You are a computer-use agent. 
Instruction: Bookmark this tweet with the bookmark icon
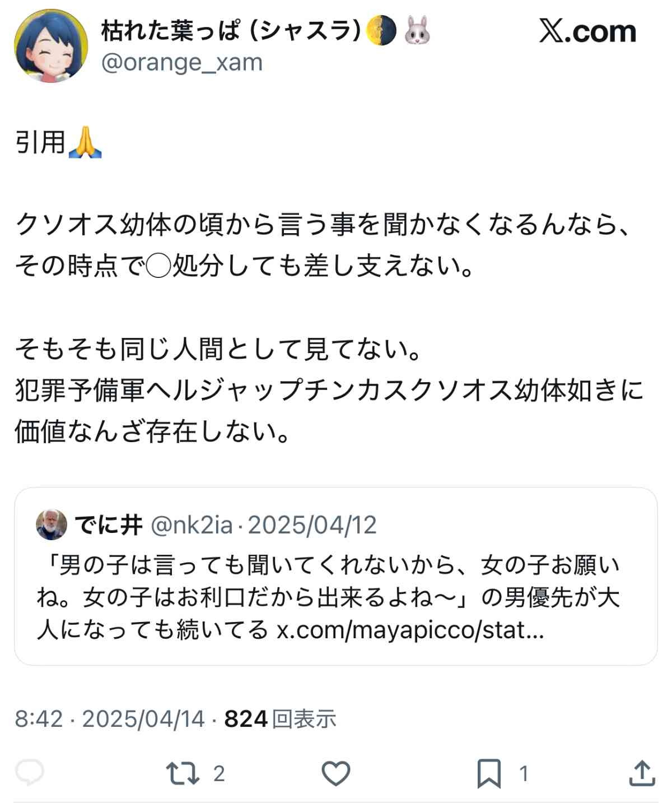[x=488, y=774]
